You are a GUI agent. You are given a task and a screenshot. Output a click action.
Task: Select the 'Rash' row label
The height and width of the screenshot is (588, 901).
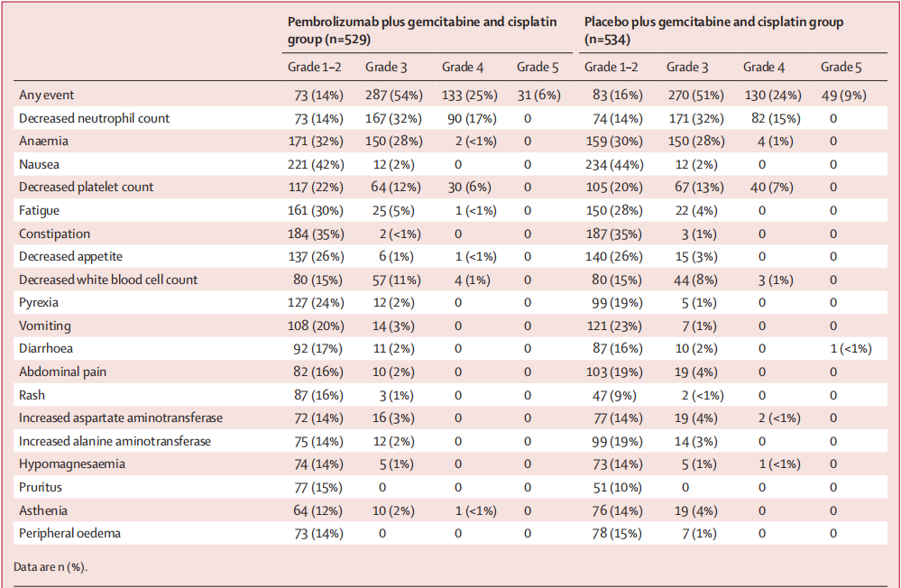click(32, 395)
